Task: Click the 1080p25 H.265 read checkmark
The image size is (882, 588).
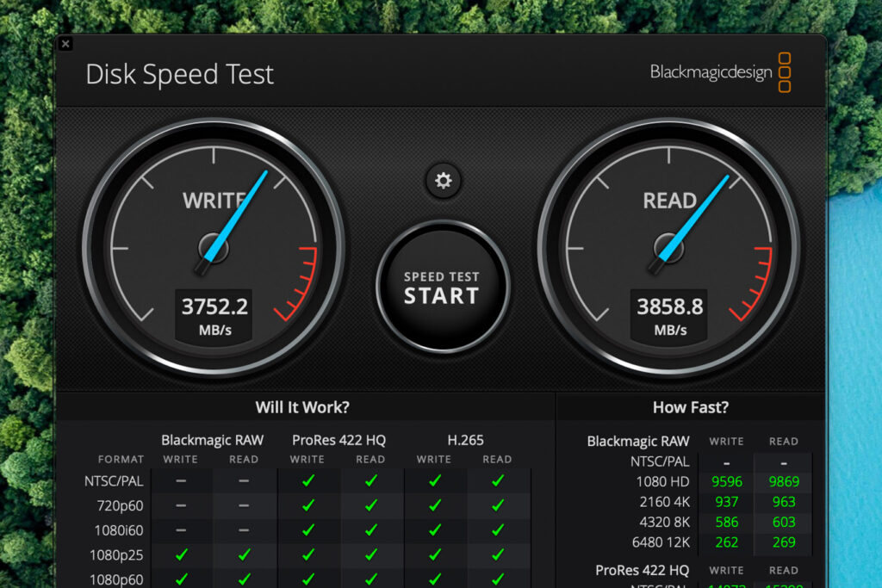Action: point(497,554)
